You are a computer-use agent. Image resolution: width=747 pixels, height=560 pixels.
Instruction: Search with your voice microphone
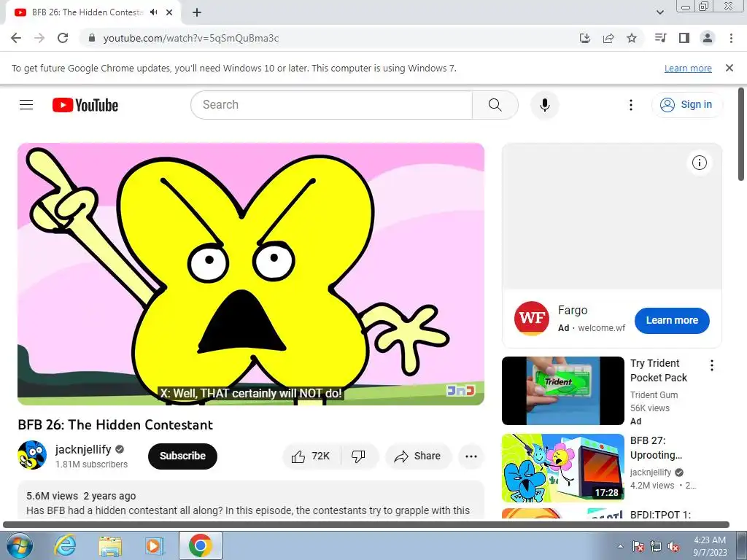(544, 105)
